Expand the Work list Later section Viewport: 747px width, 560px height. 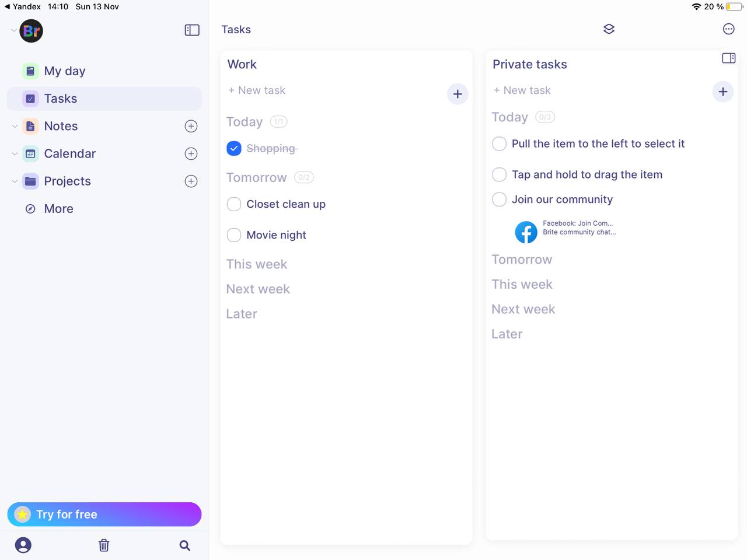(242, 314)
